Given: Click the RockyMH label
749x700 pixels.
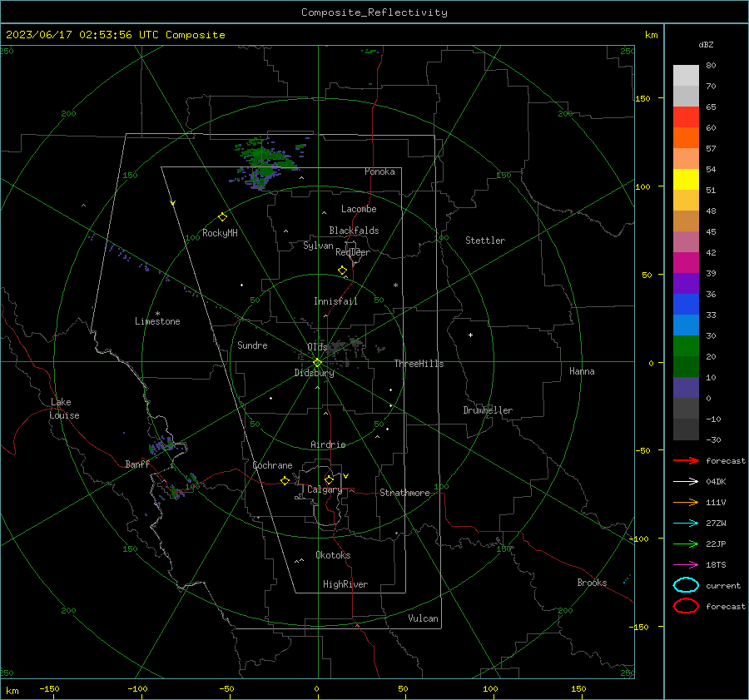Looking at the screenshot, I should [x=220, y=233].
